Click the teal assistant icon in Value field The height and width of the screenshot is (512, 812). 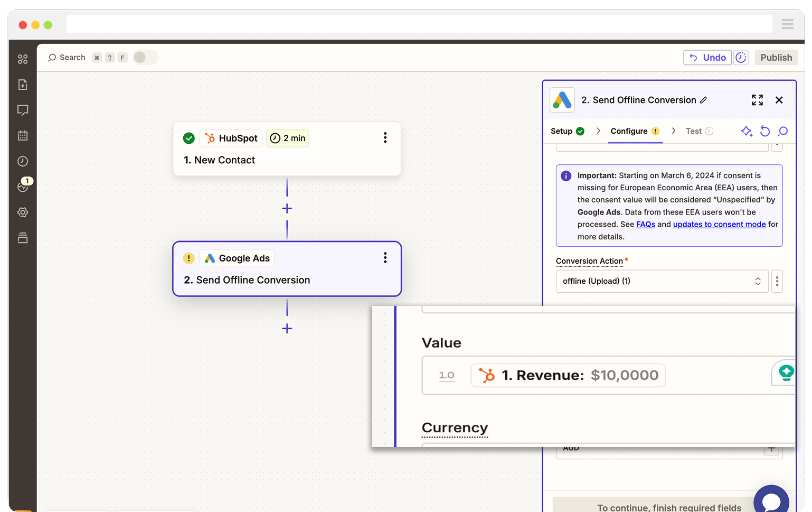(786, 373)
